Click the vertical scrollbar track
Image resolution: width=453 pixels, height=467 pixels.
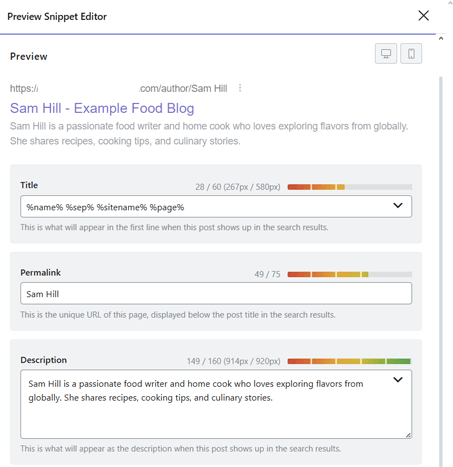441,272
